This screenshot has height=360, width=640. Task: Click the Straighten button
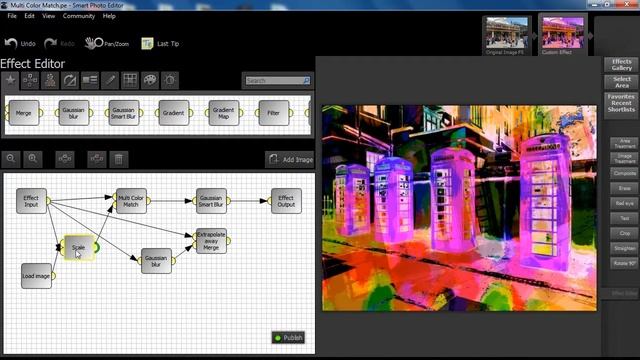(x=624, y=248)
